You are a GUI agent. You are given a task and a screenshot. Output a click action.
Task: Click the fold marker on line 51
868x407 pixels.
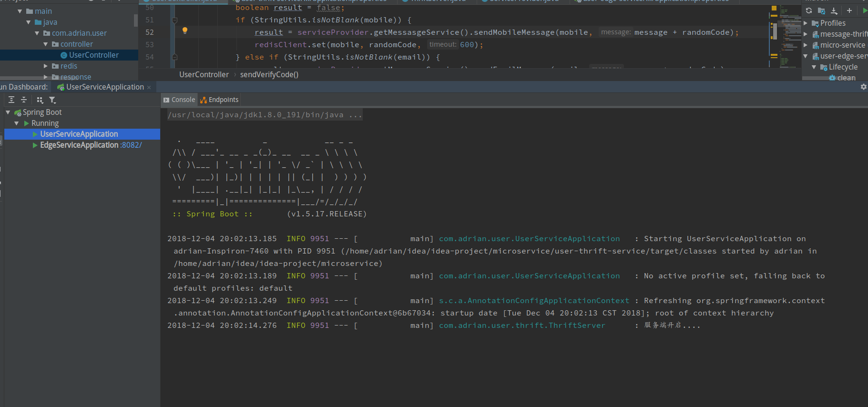point(174,20)
